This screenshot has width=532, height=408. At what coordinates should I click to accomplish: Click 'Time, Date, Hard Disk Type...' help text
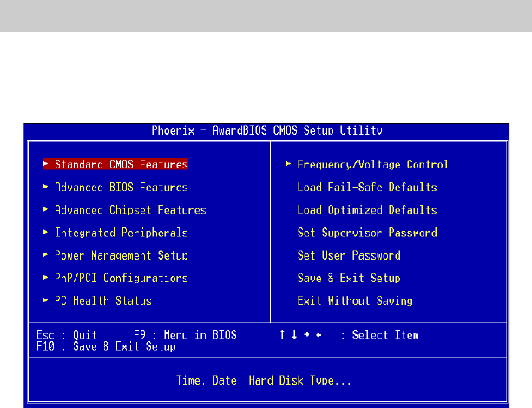(264, 380)
